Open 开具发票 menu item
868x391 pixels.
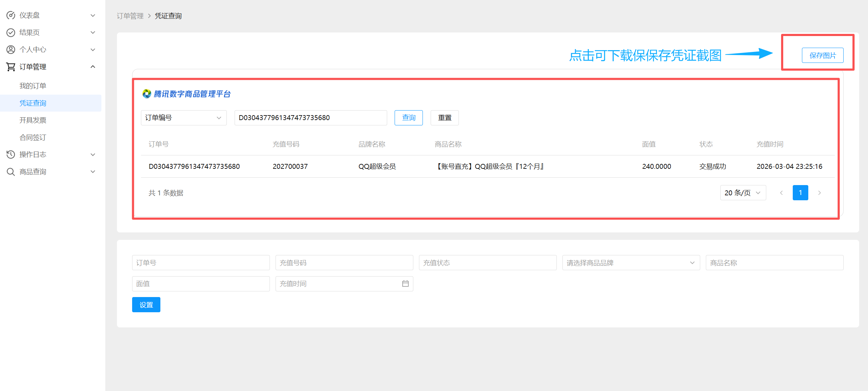point(33,120)
